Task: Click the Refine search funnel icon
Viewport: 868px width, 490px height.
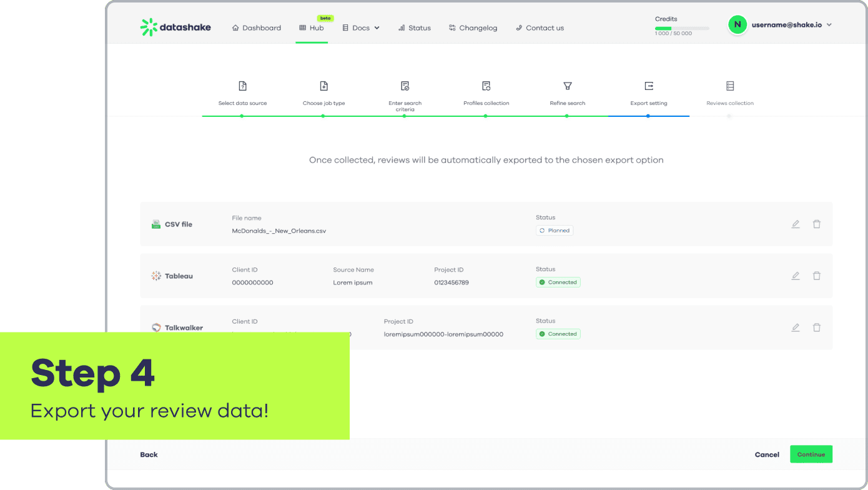Action: [567, 86]
